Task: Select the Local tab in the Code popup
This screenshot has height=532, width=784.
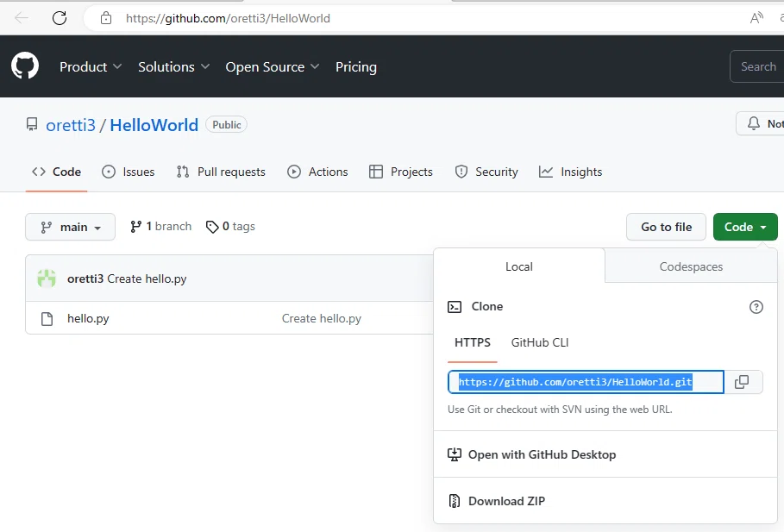Action: pos(519,266)
